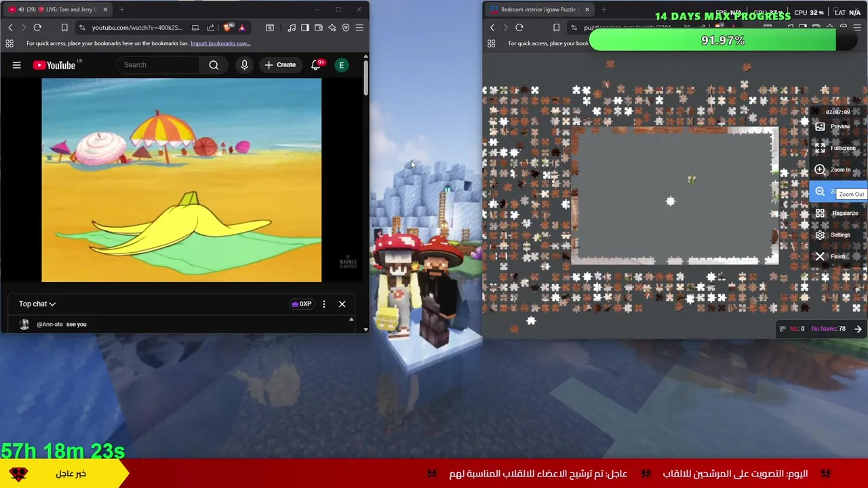Image resolution: width=868 pixels, height=488 pixels.
Task: Click Import bookmarks now link
Action: tap(220, 43)
